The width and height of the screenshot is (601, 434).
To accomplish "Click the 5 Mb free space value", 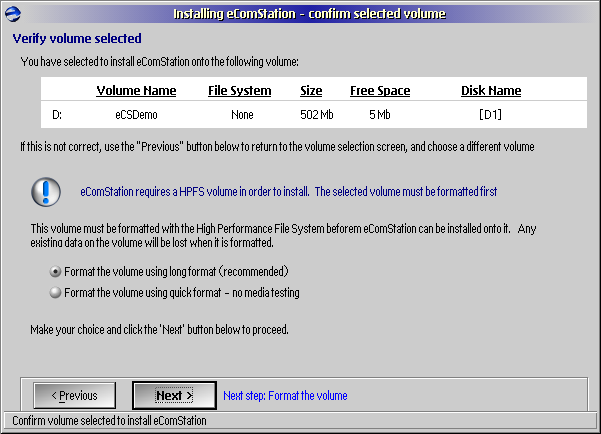I will click(380, 115).
